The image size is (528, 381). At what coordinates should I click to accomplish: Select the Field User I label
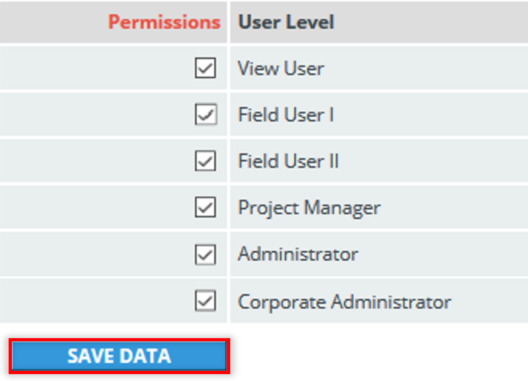pyautogui.click(x=286, y=115)
